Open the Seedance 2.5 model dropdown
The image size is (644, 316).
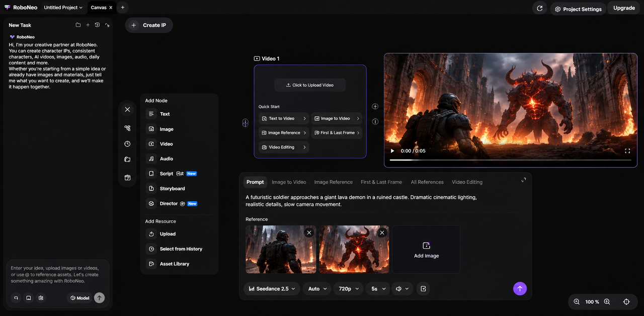[272, 289]
